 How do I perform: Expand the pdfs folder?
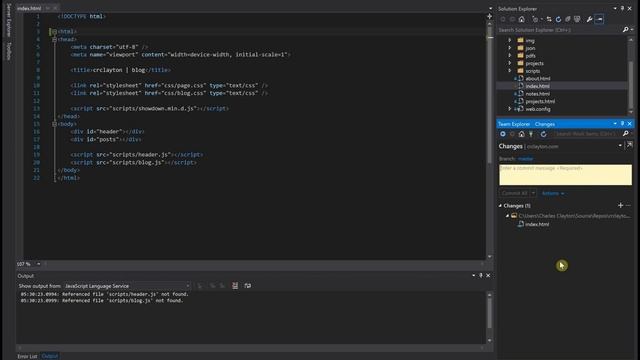coord(510,56)
